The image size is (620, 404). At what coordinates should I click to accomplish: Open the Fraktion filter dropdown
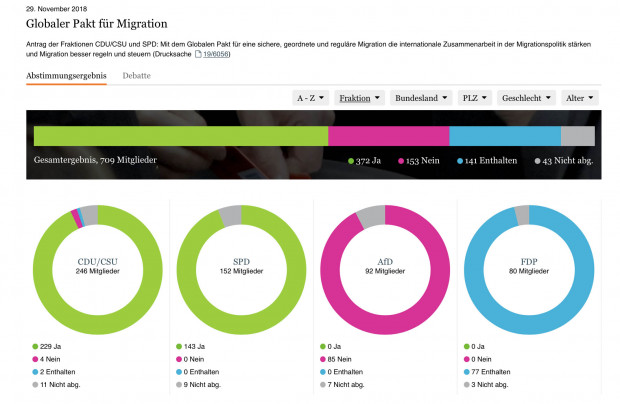point(359,98)
